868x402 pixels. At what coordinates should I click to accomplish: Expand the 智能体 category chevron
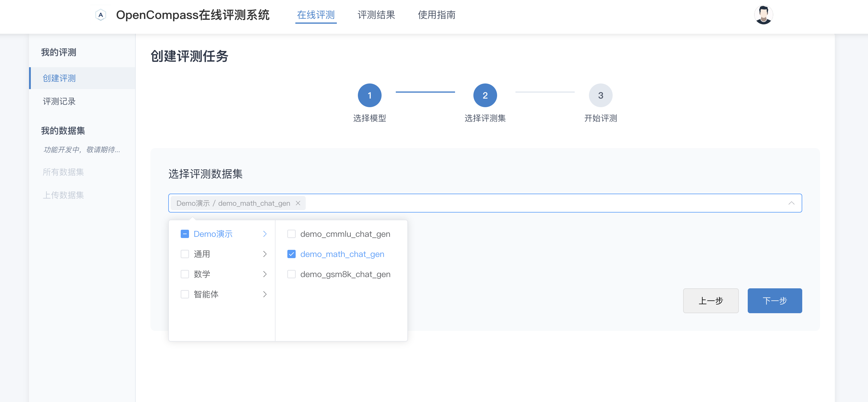[265, 294]
